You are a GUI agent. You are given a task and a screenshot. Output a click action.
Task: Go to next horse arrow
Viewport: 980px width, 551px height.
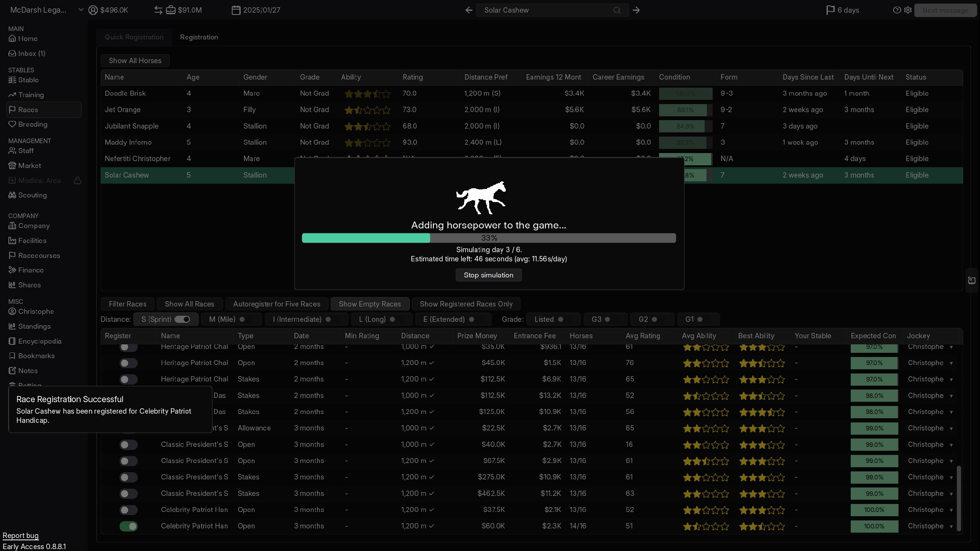pyautogui.click(x=636, y=10)
